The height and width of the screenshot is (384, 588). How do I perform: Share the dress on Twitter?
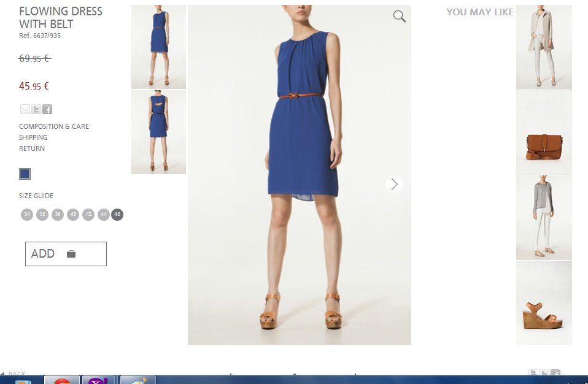36,110
